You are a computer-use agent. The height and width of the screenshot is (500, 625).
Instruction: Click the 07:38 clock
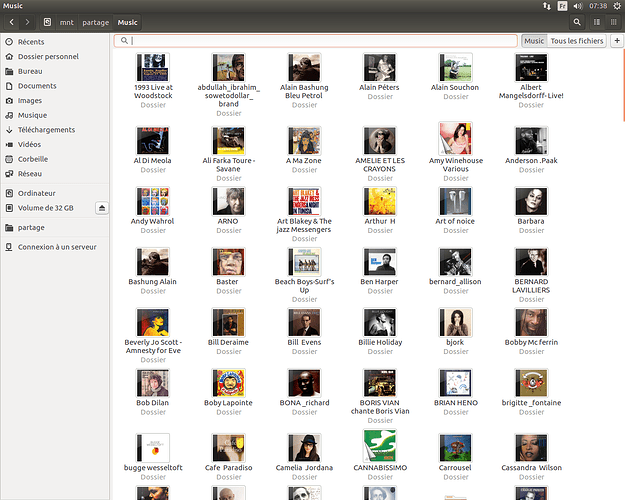[598, 6]
